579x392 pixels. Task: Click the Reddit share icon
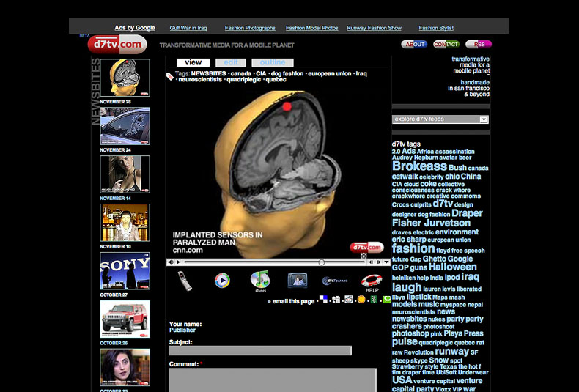[349, 300]
